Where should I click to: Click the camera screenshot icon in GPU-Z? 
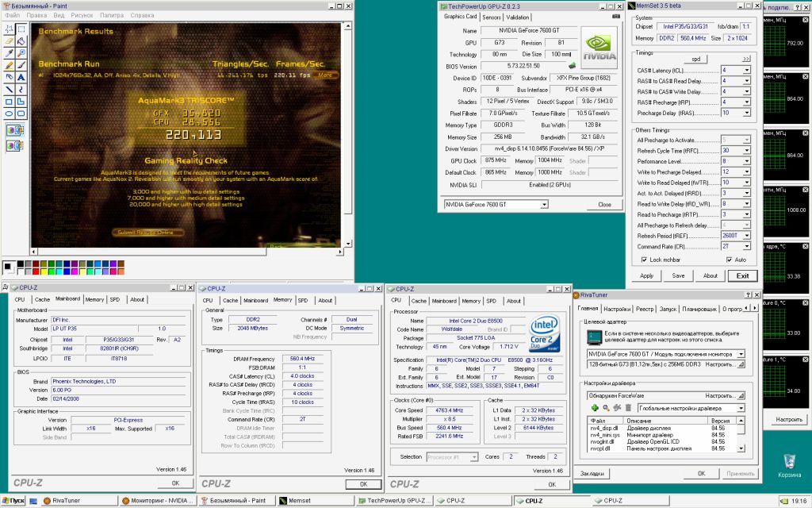click(x=615, y=17)
